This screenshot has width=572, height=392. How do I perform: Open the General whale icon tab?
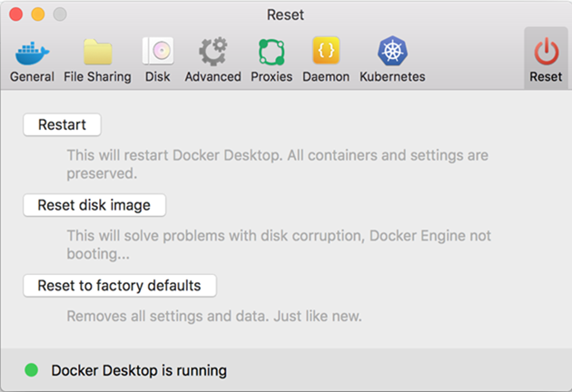(32, 52)
